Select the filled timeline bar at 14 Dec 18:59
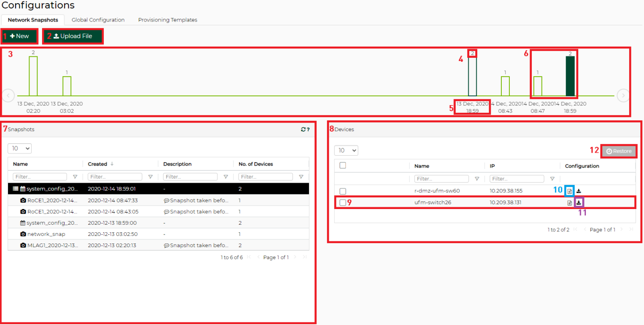This screenshot has height=325, width=644. [x=570, y=76]
